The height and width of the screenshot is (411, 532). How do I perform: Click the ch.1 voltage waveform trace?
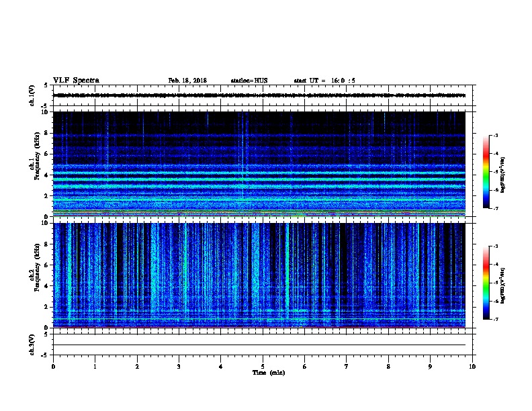click(259, 95)
